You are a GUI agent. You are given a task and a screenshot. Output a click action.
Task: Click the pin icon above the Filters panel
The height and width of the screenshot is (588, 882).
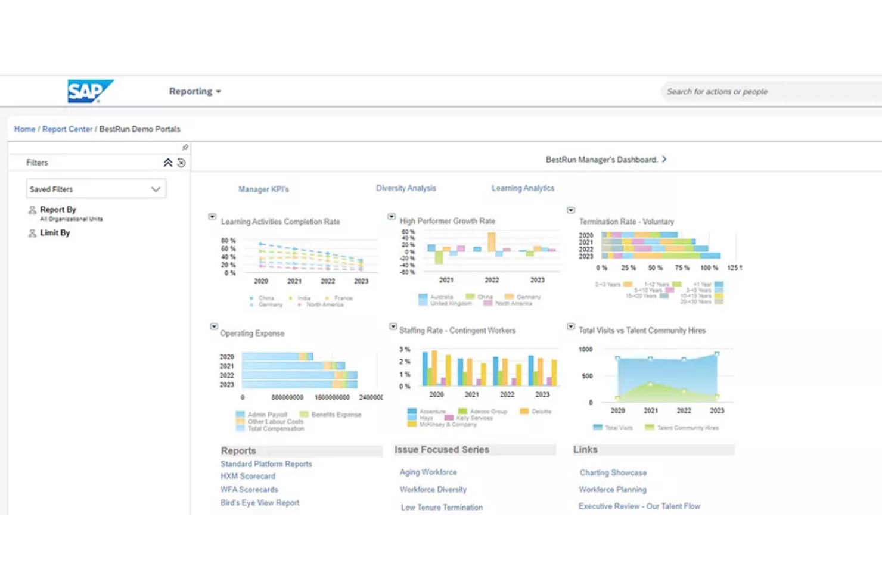(x=185, y=147)
